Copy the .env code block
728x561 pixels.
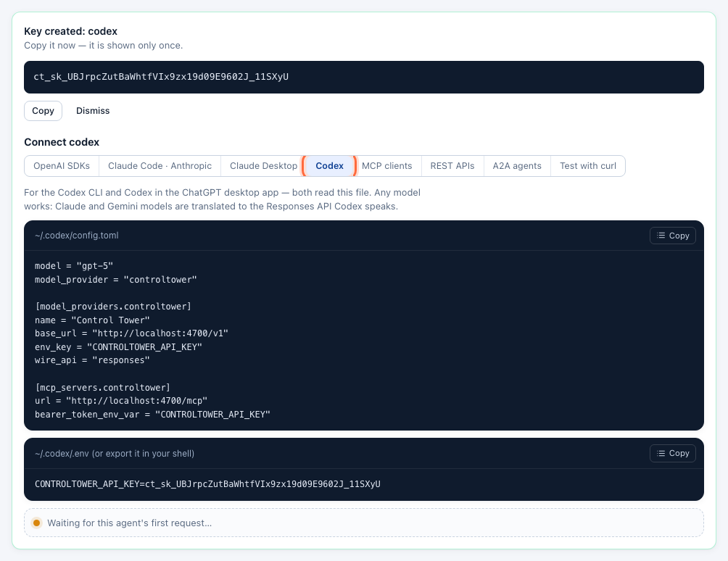pos(673,453)
